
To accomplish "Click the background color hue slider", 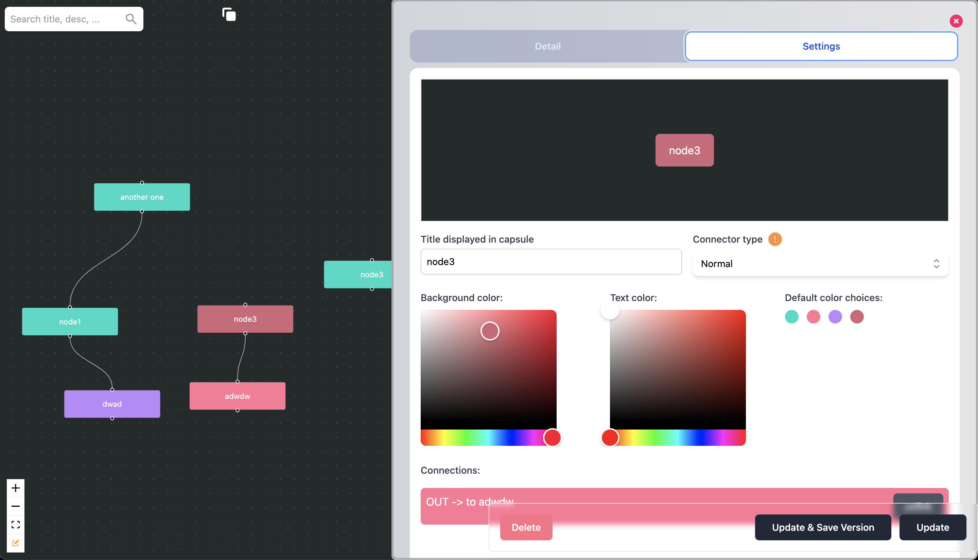I will pos(488,438).
